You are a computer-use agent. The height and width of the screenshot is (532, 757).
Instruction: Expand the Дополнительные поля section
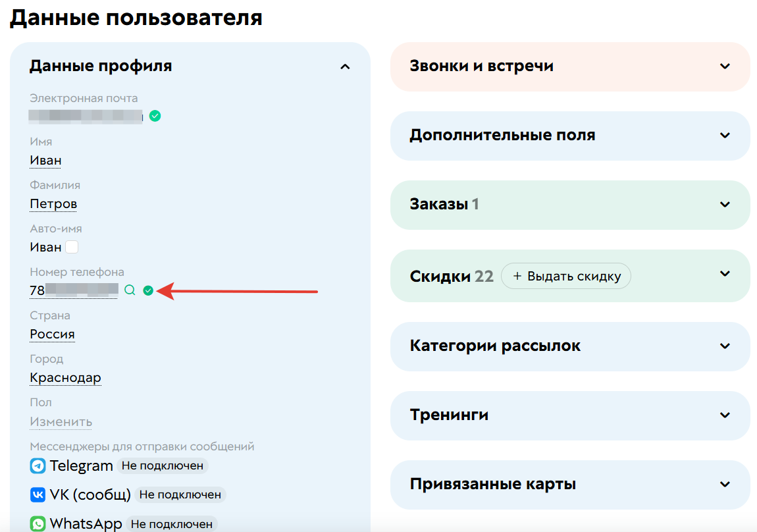[x=725, y=136]
